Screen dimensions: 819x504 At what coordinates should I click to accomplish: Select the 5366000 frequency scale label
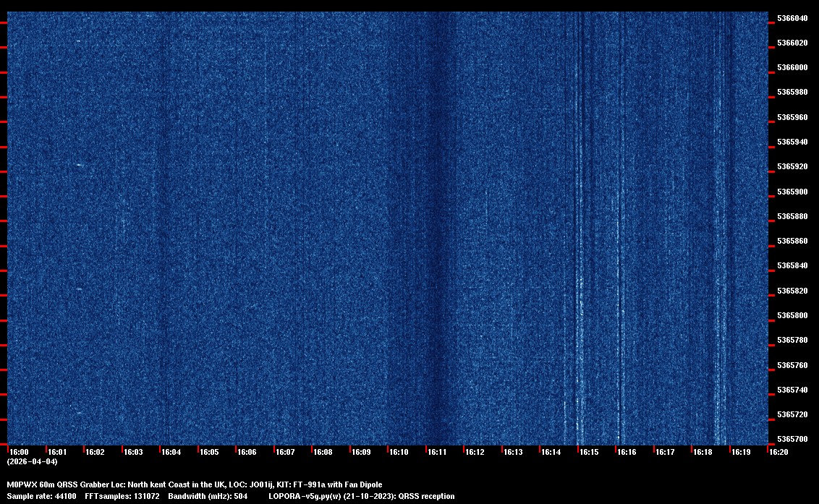tap(792, 67)
